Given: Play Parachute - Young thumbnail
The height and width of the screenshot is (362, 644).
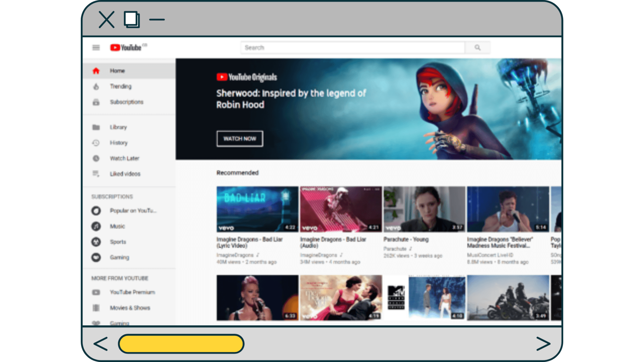Looking at the screenshot, I should tap(424, 209).
